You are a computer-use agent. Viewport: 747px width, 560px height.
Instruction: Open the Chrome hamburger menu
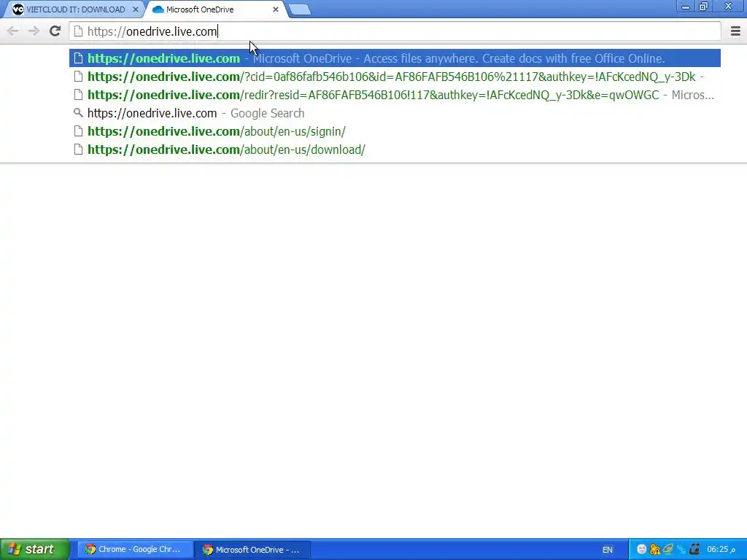[735, 31]
